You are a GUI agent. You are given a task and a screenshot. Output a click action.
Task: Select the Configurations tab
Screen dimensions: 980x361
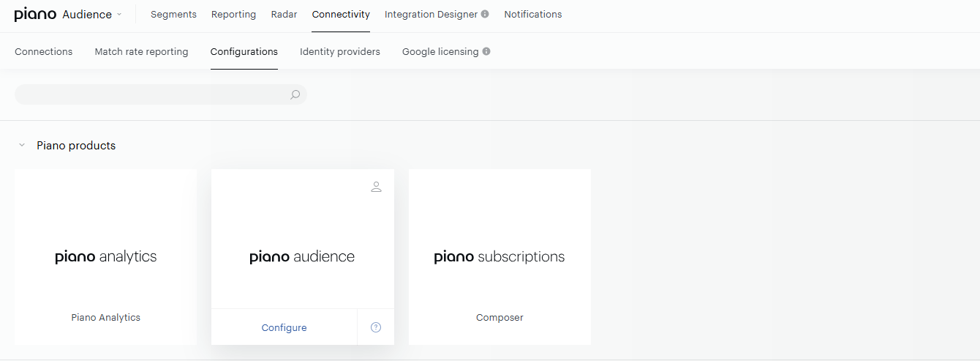[x=244, y=52]
